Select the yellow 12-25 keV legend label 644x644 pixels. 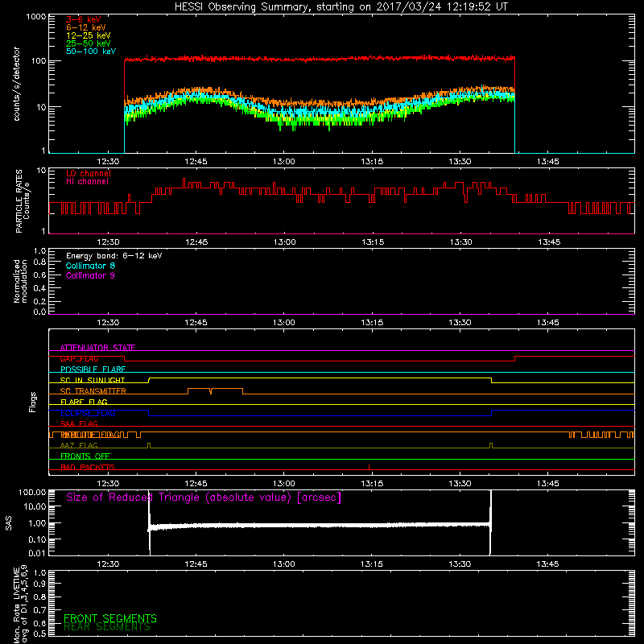[89, 35]
